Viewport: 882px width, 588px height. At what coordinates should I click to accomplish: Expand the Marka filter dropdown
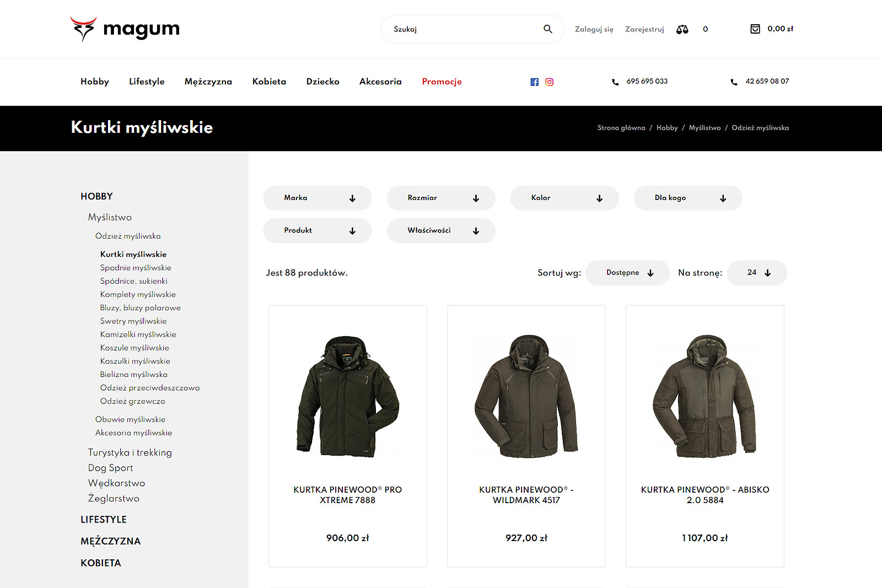(318, 198)
